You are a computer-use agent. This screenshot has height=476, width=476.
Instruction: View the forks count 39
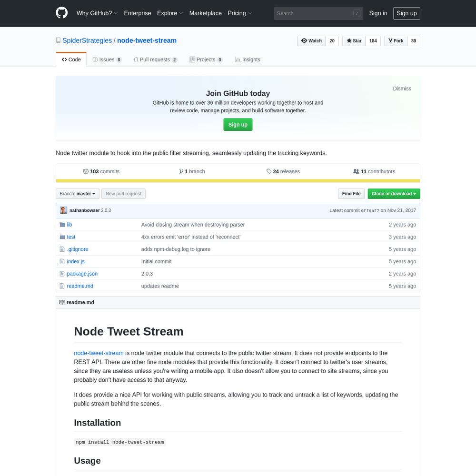pos(414,40)
